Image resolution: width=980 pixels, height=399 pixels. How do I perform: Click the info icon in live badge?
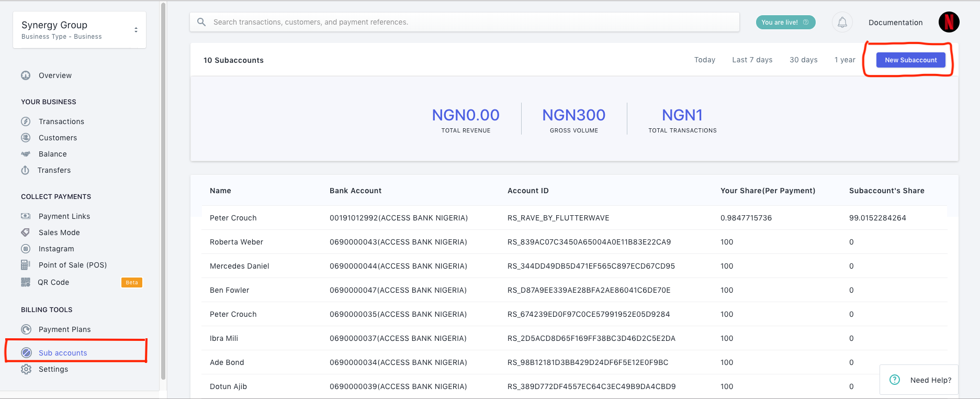(806, 22)
